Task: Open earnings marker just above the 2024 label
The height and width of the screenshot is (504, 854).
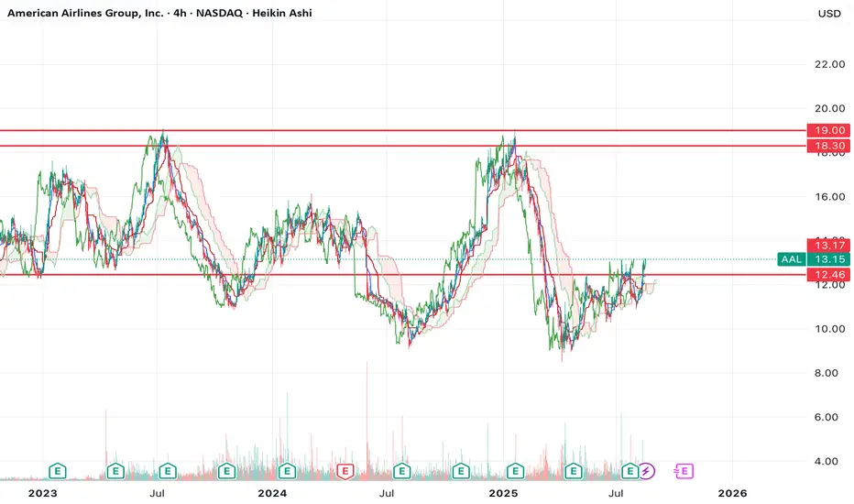Action: (x=287, y=471)
